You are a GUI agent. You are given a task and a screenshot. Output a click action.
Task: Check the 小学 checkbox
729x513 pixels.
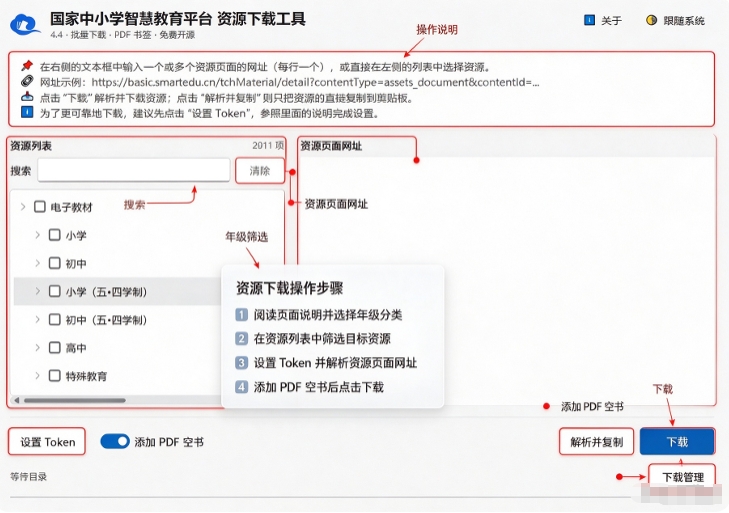click(54, 235)
